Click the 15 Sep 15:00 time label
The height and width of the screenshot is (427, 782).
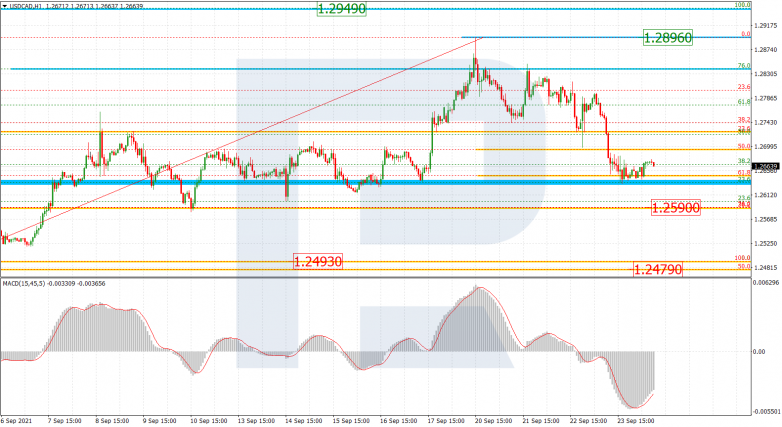[x=352, y=421]
